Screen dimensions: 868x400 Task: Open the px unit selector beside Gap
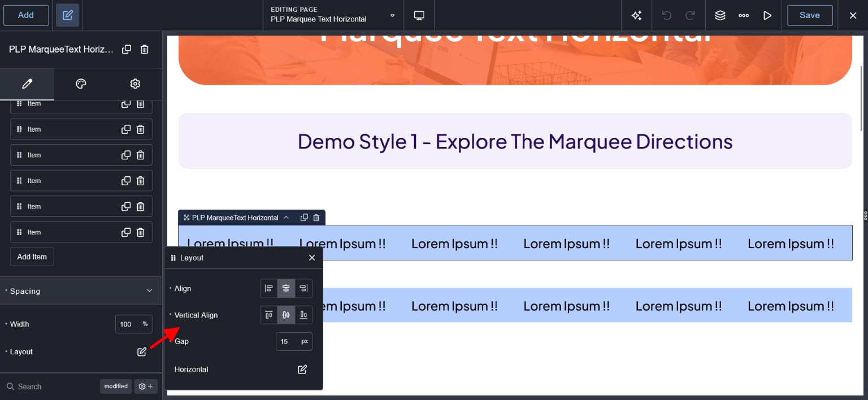coord(305,341)
